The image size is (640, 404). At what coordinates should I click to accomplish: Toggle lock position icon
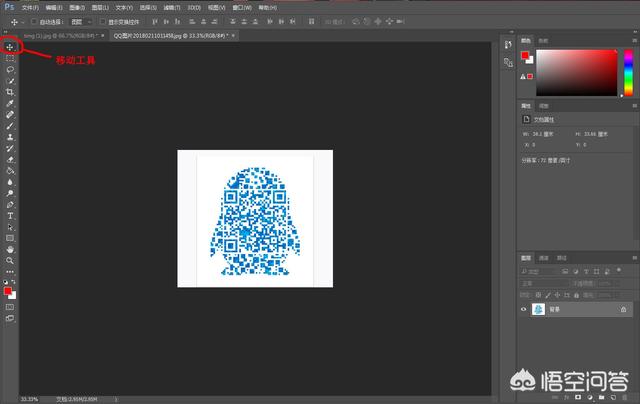557,295
